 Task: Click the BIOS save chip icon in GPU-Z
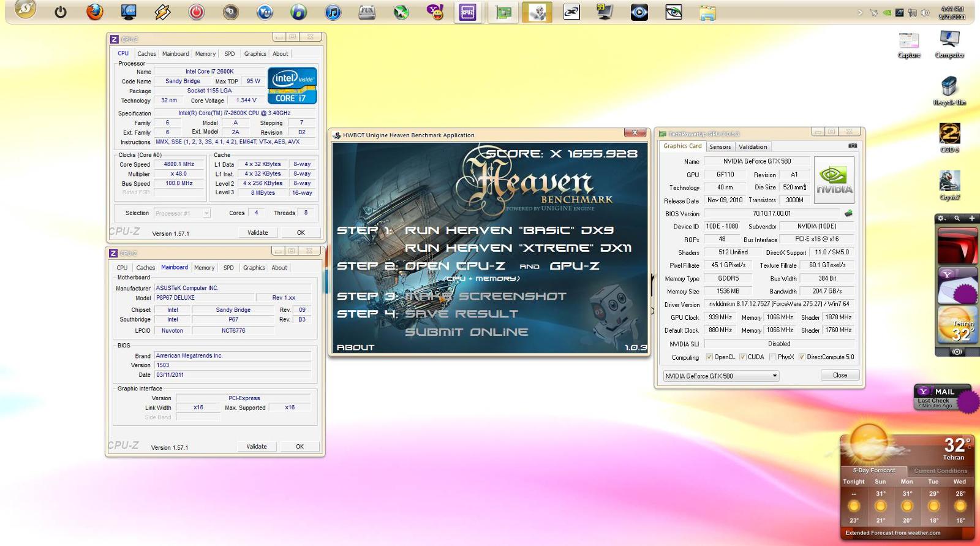tap(848, 213)
